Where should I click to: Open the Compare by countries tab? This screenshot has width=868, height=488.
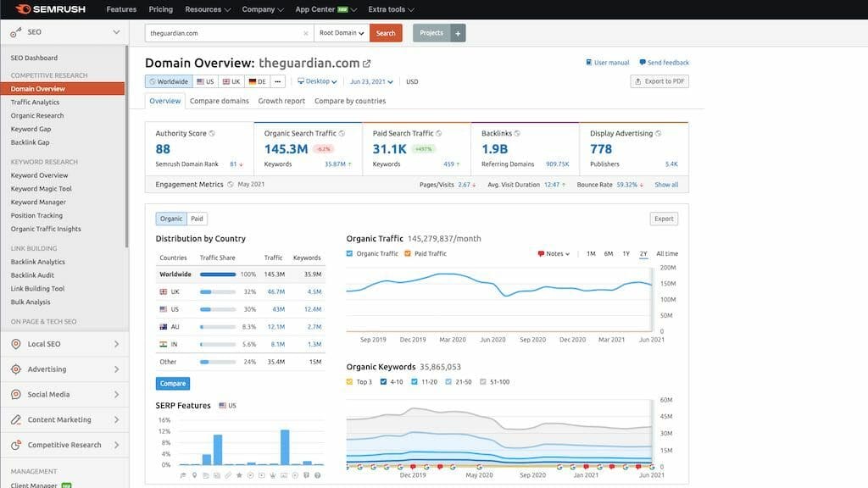pos(350,102)
